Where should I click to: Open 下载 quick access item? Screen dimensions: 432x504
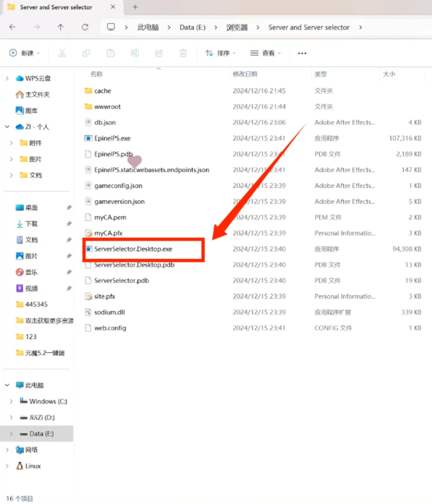pos(27,223)
